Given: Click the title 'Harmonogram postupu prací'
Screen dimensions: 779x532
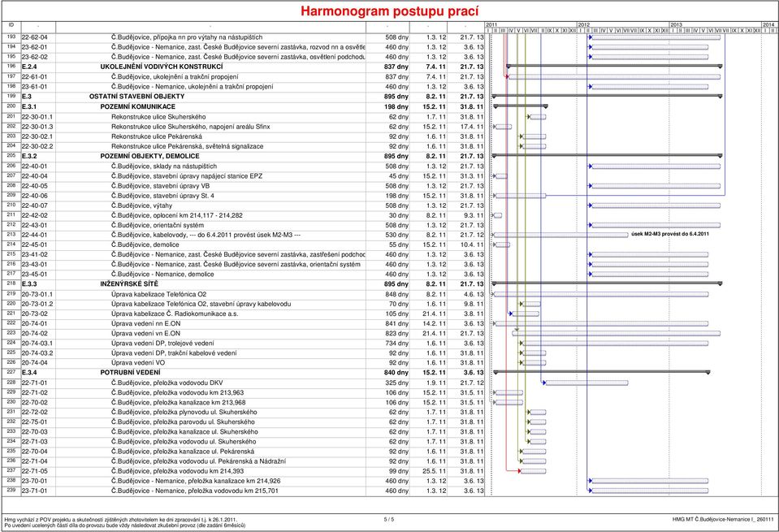Looking at the screenshot, I should coord(390,11).
